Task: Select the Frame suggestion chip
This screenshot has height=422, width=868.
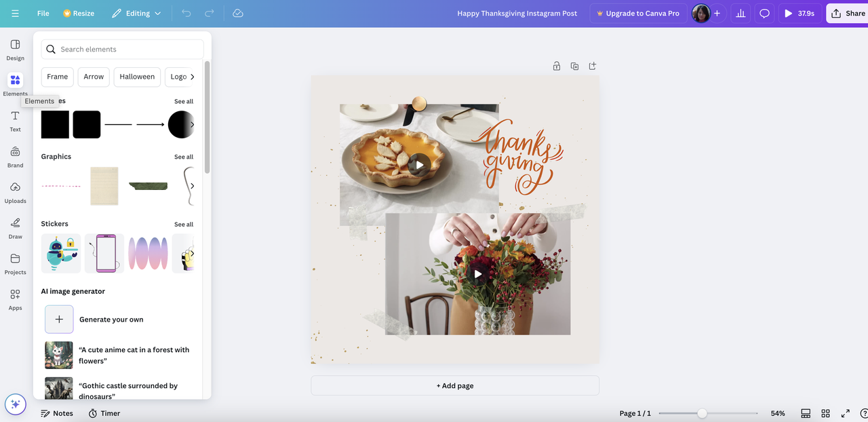Action: tap(58, 77)
